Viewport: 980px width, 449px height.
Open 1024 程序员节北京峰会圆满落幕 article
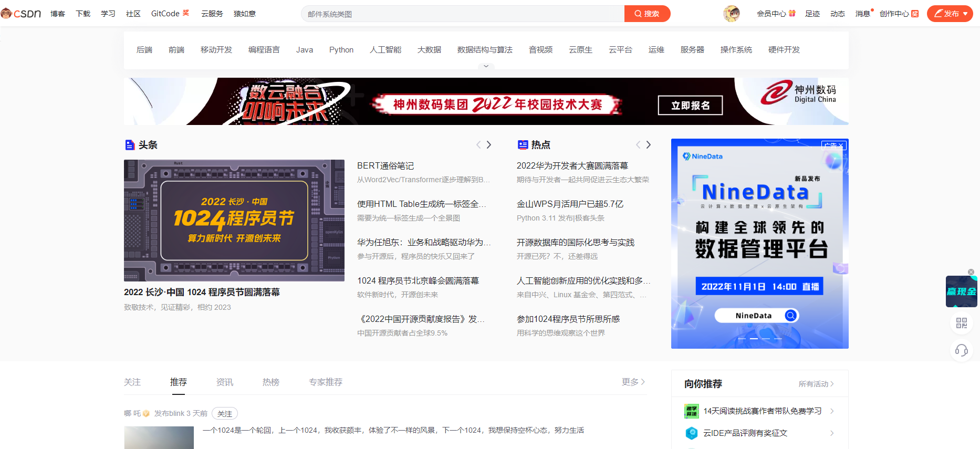click(x=418, y=281)
